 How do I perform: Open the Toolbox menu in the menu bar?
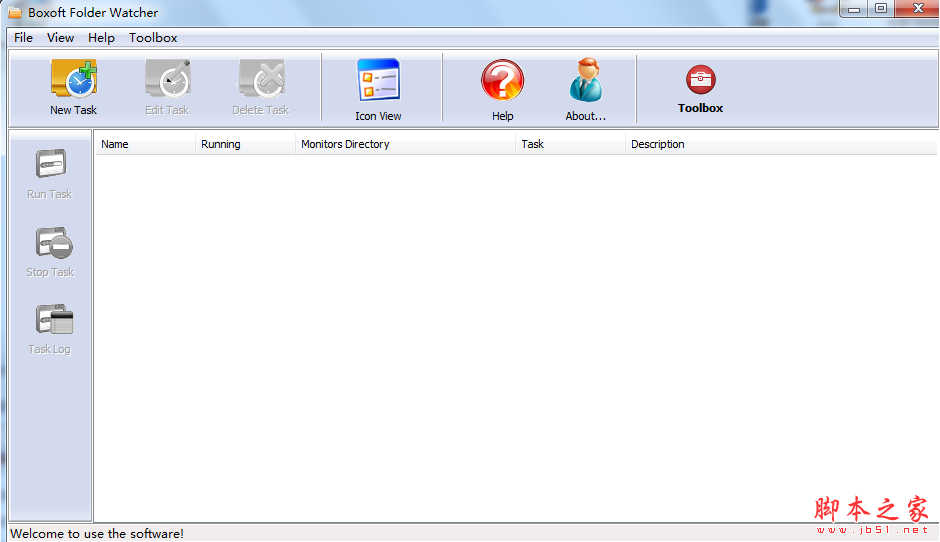[153, 38]
